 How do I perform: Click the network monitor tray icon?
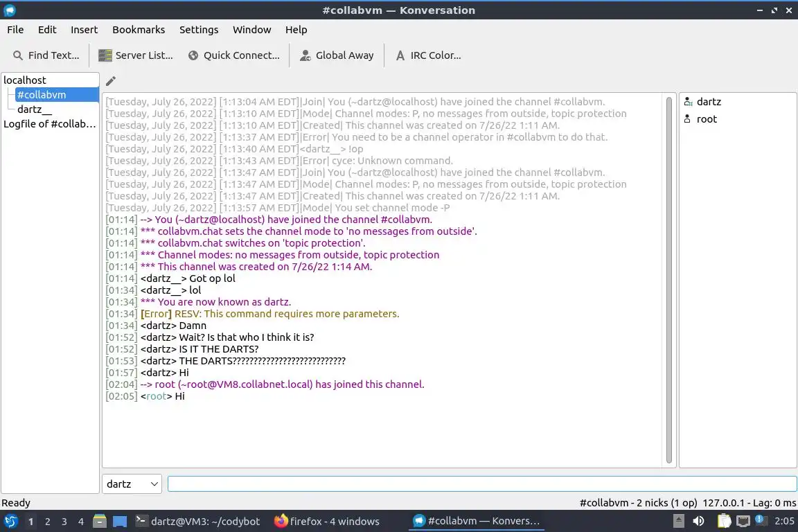pos(743,521)
